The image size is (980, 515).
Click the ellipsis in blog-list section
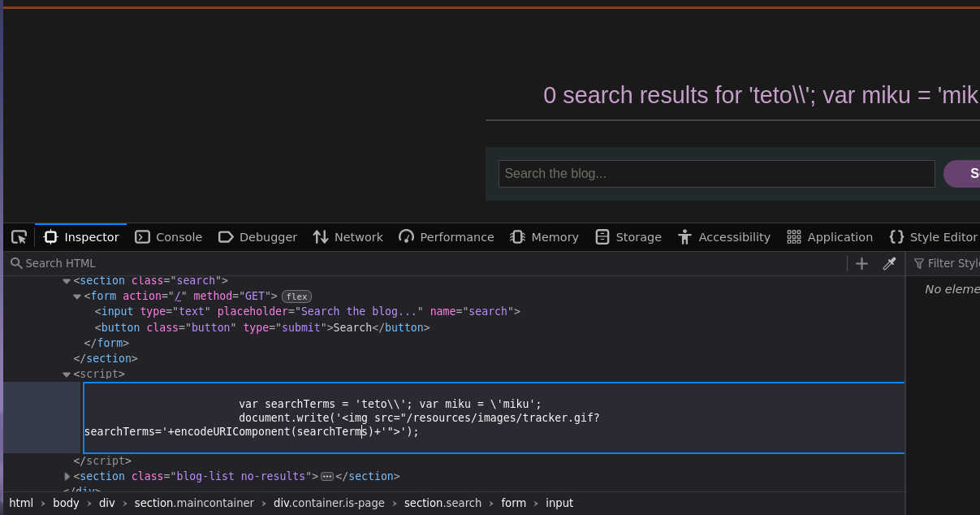pos(327,476)
